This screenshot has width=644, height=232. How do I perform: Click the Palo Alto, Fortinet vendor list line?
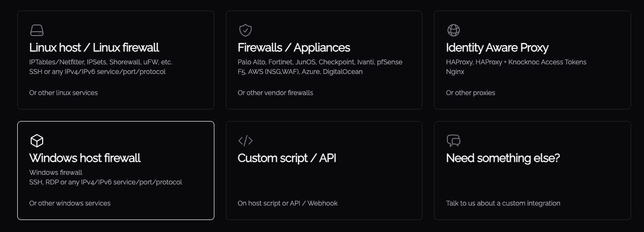pyautogui.click(x=320, y=62)
